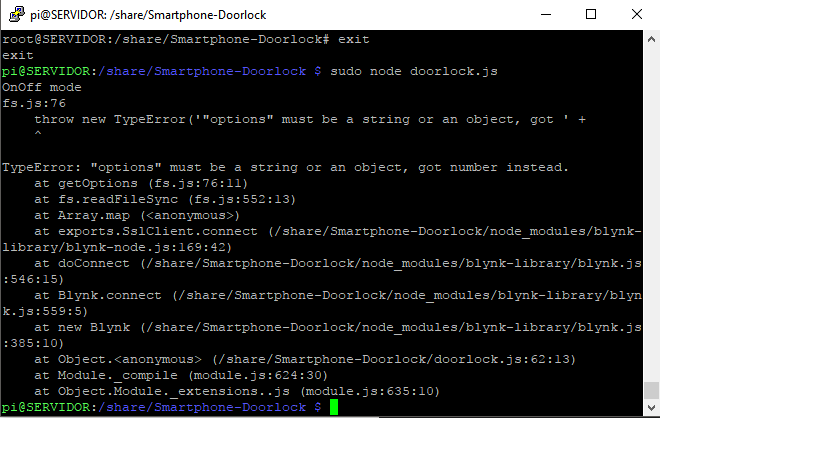
Task: Click the window title 'pi@SERVIDOR: /share/Smartphone-Doorlock'
Action: pos(148,15)
